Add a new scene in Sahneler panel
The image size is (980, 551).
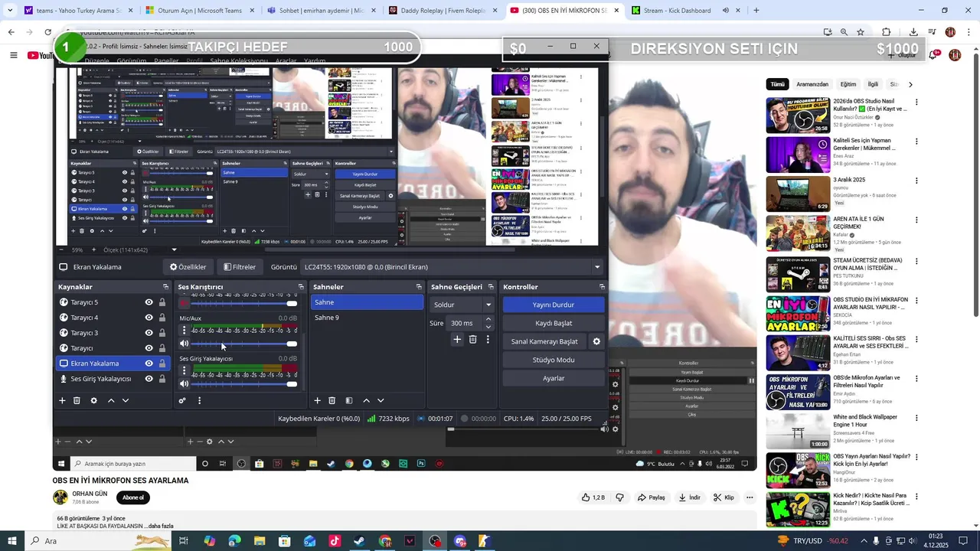tap(317, 400)
